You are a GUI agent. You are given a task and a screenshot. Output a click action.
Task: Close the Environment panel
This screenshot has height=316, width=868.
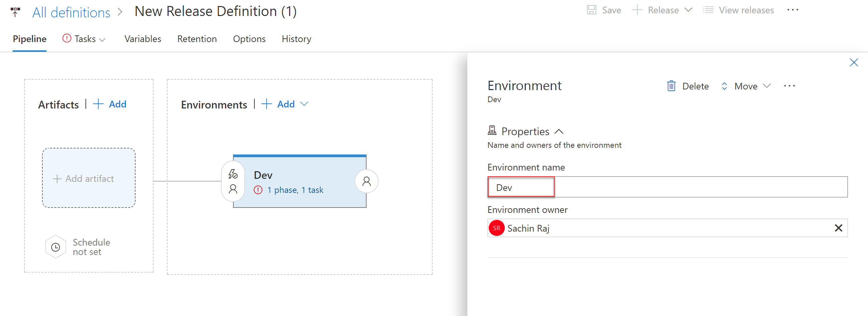tap(854, 62)
